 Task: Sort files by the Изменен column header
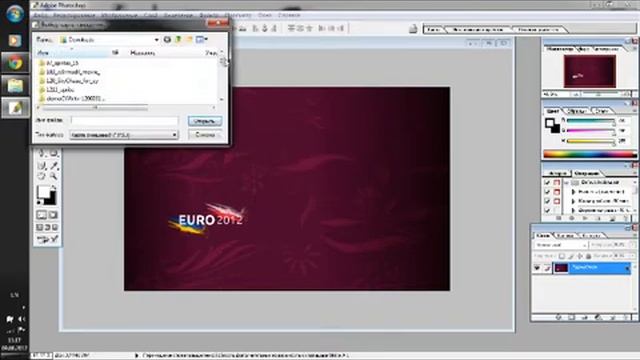(x=142, y=53)
